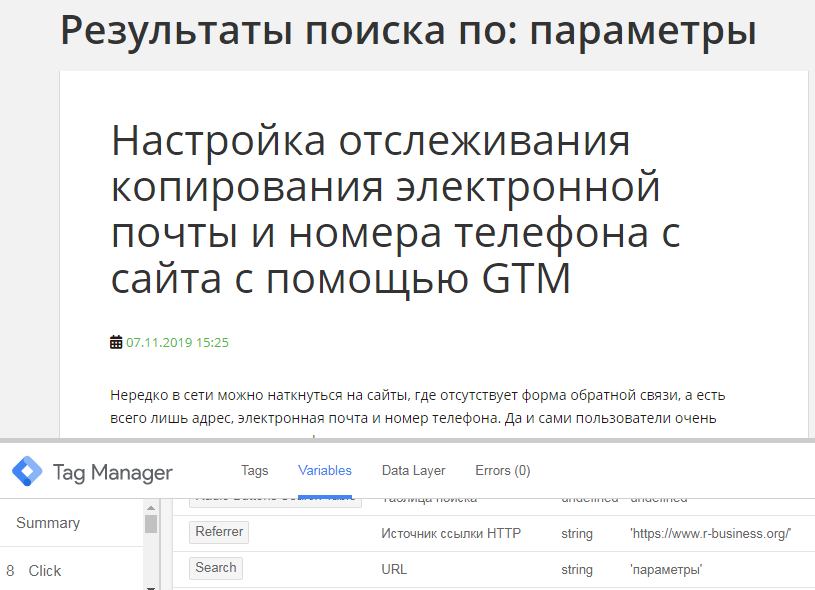Click the 'Результаты поиска по: параметры' heading
The height and width of the screenshot is (590, 815).
(408, 30)
